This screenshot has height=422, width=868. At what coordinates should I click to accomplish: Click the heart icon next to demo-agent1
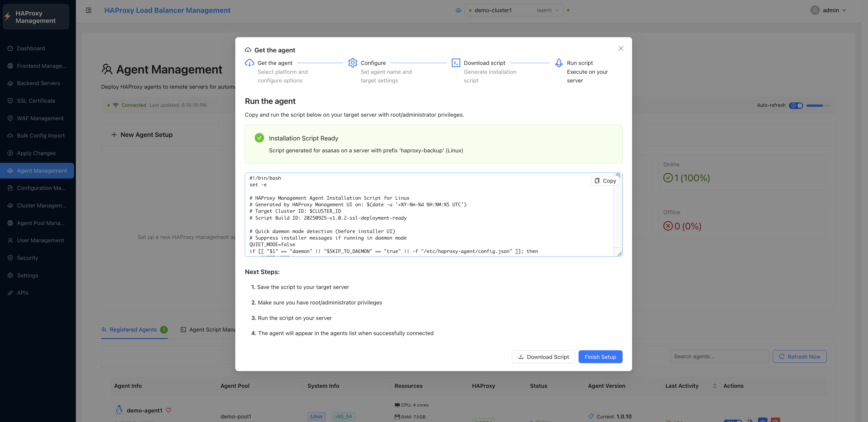pos(168,410)
